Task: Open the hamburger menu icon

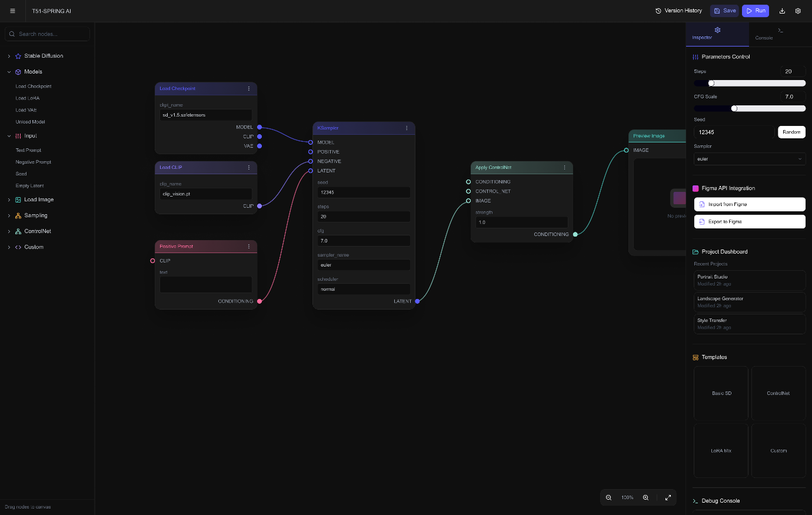Action: coord(12,11)
